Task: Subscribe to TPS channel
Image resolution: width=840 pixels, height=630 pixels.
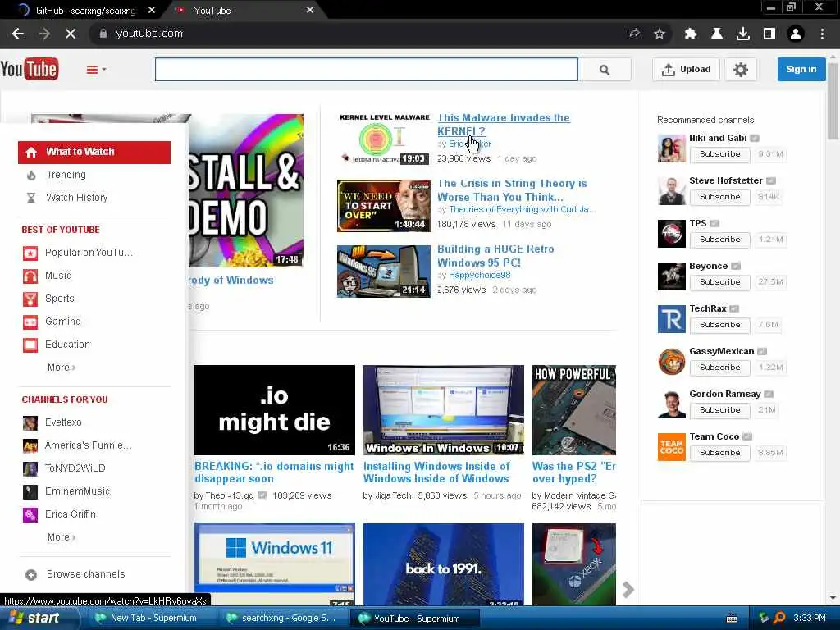Action: (719, 240)
